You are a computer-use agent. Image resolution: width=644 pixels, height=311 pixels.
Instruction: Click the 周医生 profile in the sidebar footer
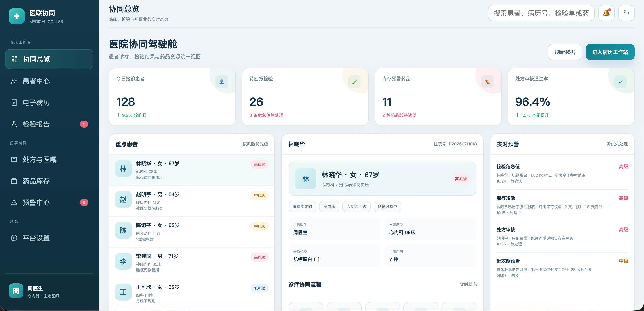49,291
